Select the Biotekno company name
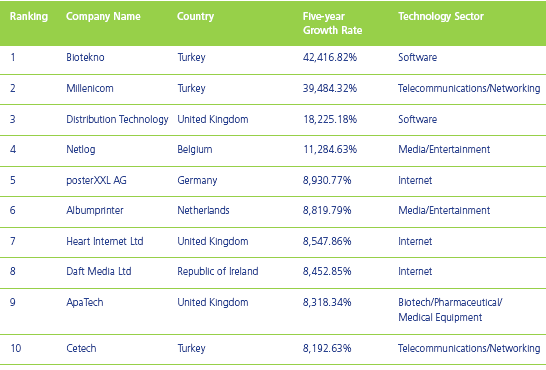Image resolution: width=546 pixels, height=370 pixels. pos(85,57)
